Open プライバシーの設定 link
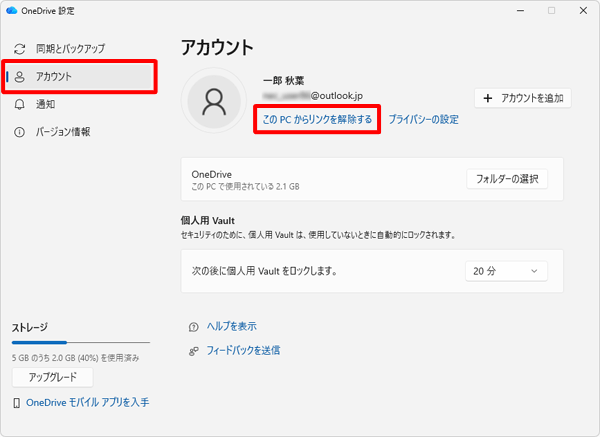The width and height of the screenshot is (600, 437). click(x=424, y=119)
